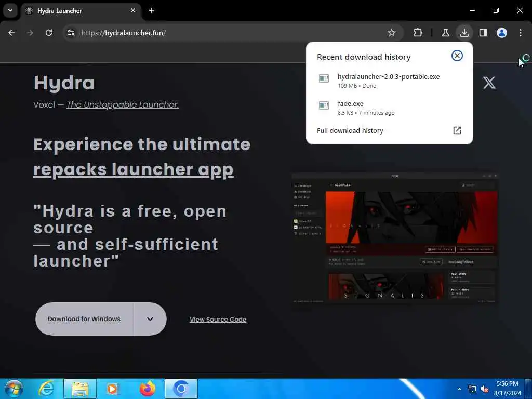
Task: Expand the download options chevron
Action: pos(150,319)
